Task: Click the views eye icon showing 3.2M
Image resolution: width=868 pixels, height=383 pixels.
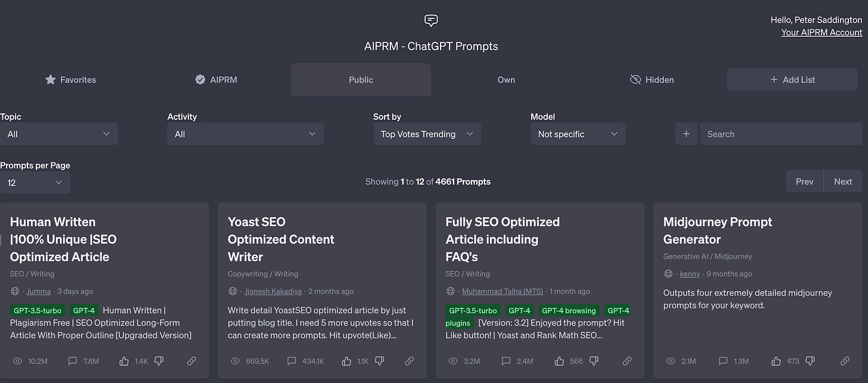Action: click(x=452, y=361)
